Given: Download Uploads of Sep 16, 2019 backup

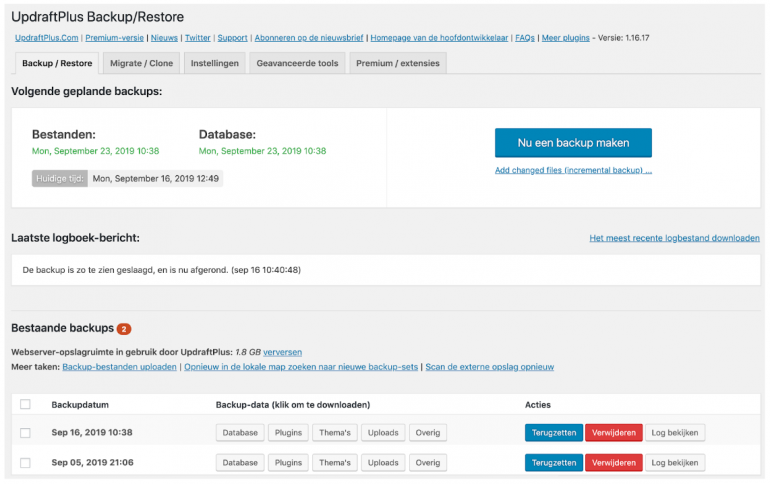Looking at the screenshot, I should [x=383, y=432].
